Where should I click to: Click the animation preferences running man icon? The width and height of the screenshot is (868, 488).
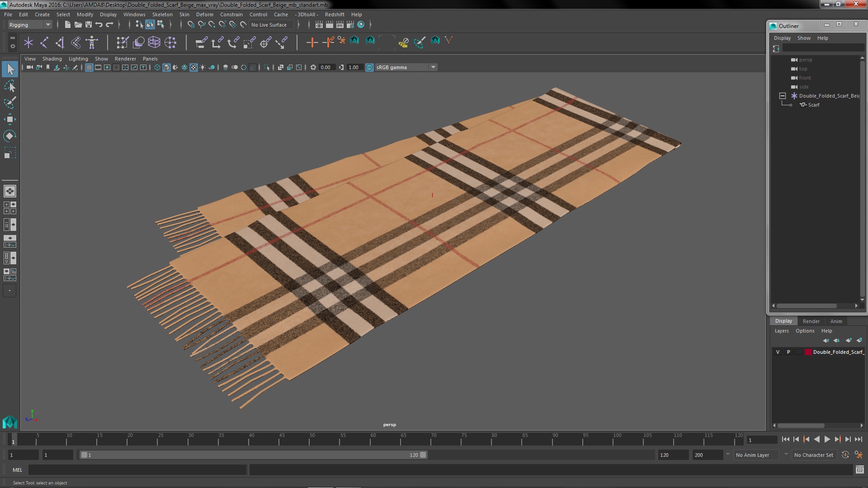coord(859,455)
